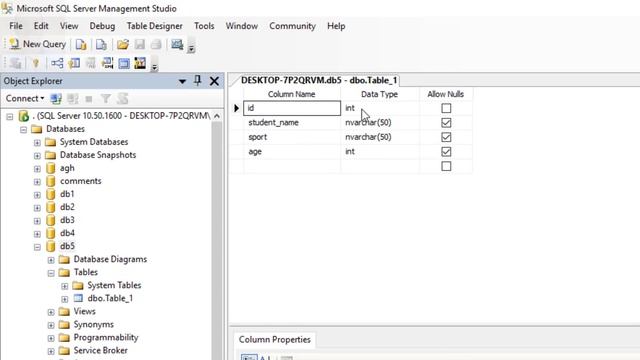The image size is (640, 360).
Task: Collapse the Tables folder under db5
Action: pos(51,273)
